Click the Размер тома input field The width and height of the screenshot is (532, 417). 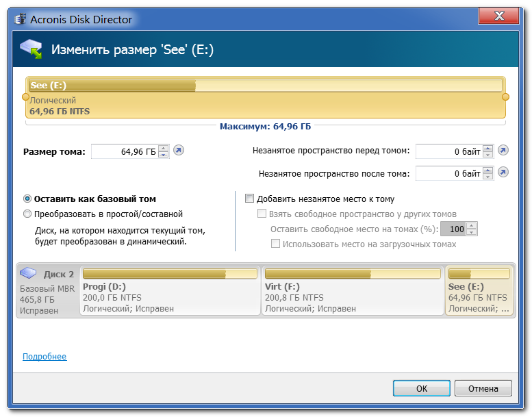click(x=125, y=151)
